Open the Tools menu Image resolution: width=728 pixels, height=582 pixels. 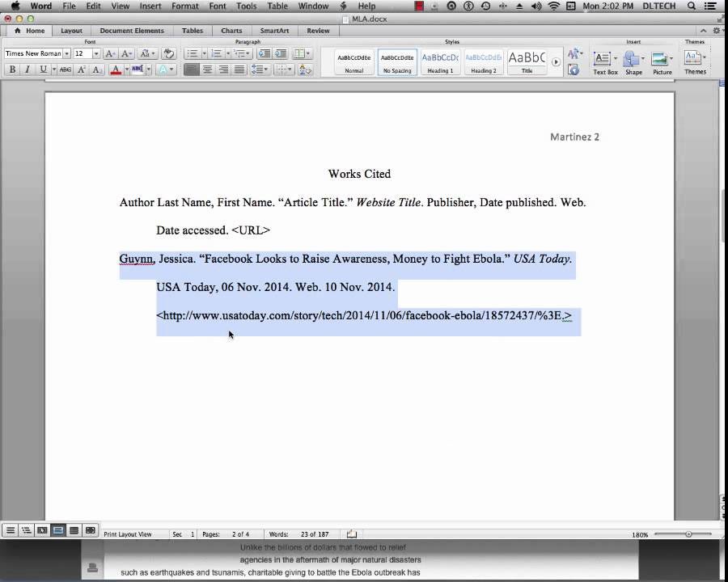point(246,6)
